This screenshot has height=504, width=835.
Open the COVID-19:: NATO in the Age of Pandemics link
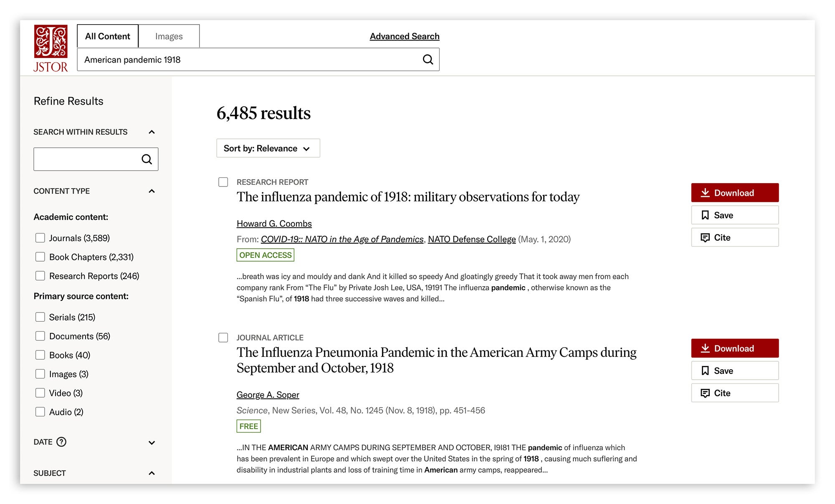point(342,239)
